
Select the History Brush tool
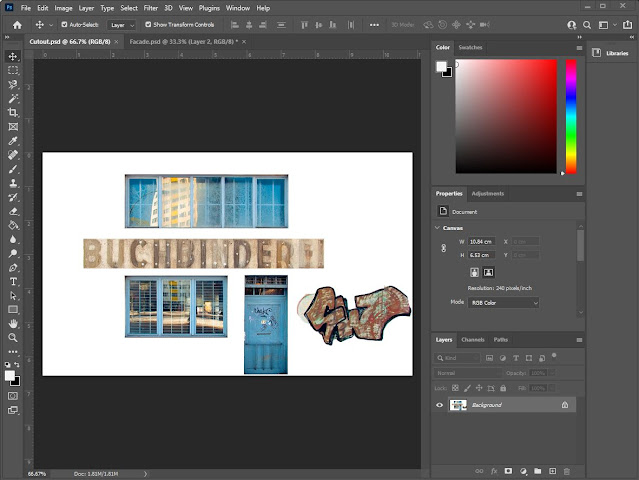point(13,197)
